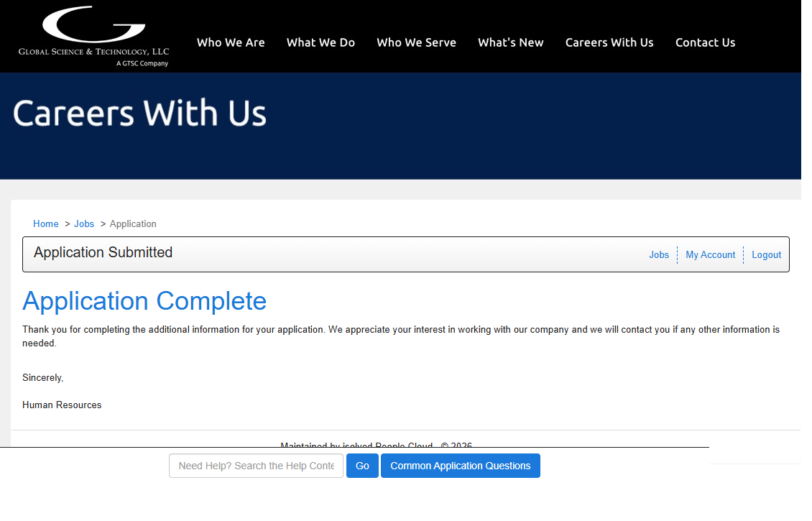Select Who We Serve in navigation

click(416, 42)
